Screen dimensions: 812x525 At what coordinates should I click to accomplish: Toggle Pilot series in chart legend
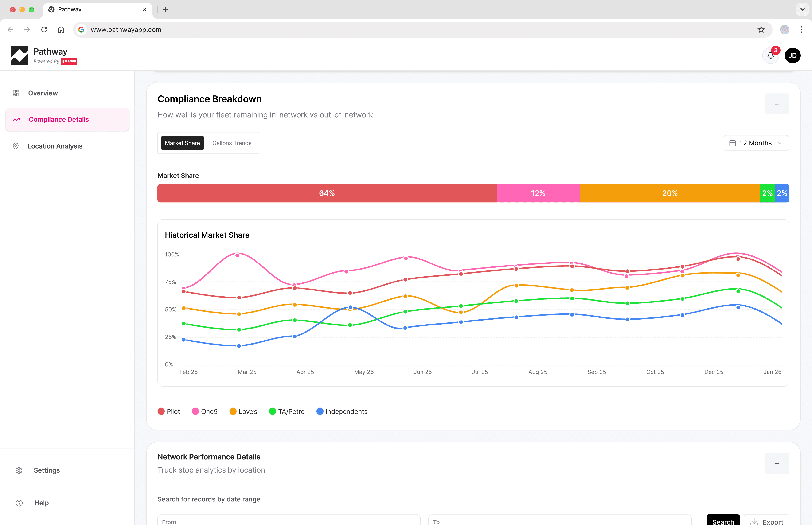pos(169,411)
